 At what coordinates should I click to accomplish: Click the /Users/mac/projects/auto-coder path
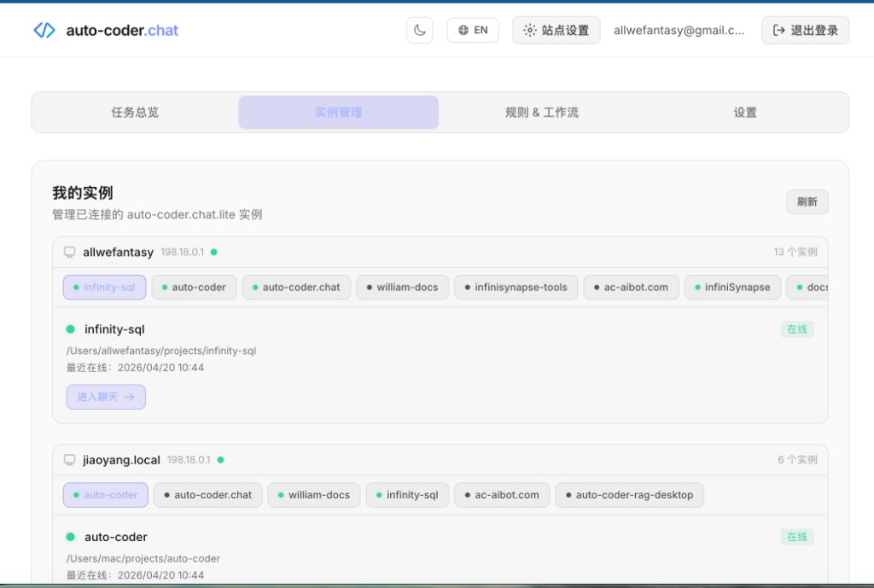click(143, 558)
